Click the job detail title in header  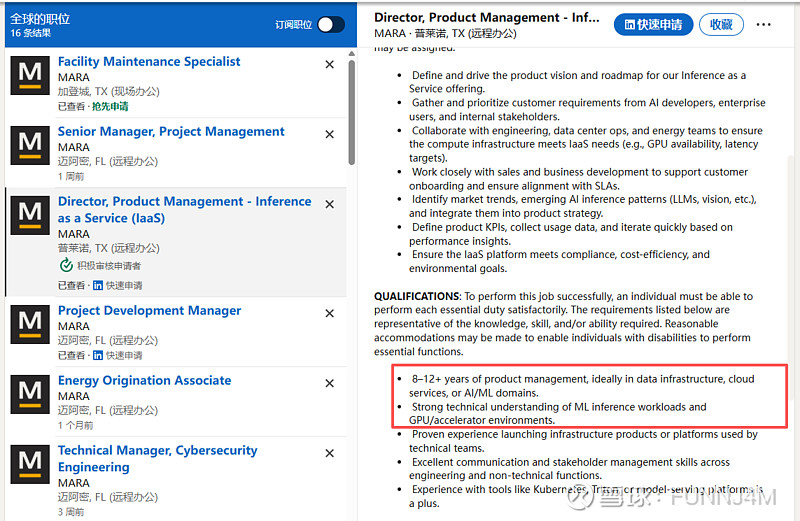point(487,17)
